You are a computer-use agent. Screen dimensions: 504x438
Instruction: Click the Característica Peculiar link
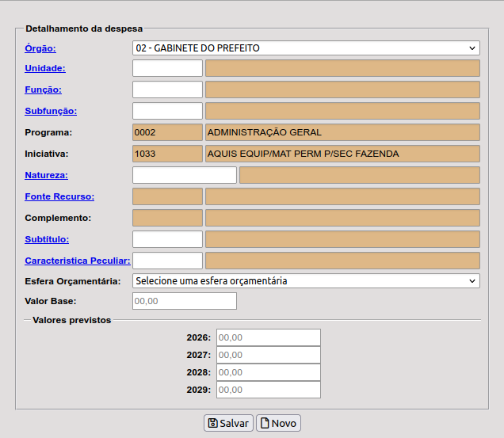click(x=77, y=260)
